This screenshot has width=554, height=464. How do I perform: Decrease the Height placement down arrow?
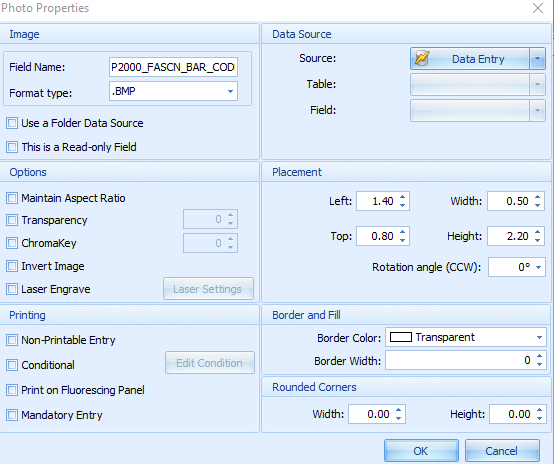pyautogui.click(x=537, y=240)
